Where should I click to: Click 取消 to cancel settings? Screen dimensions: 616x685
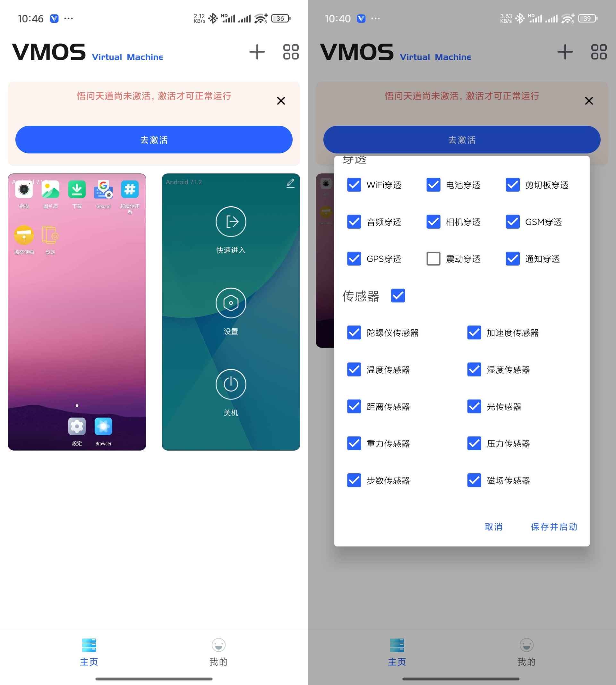click(x=494, y=526)
